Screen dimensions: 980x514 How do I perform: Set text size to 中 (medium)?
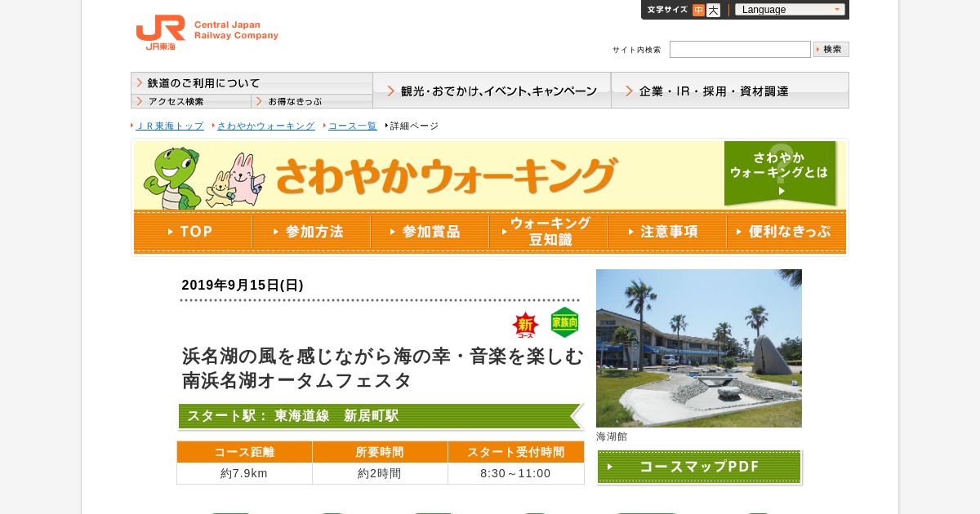(698, 10)
